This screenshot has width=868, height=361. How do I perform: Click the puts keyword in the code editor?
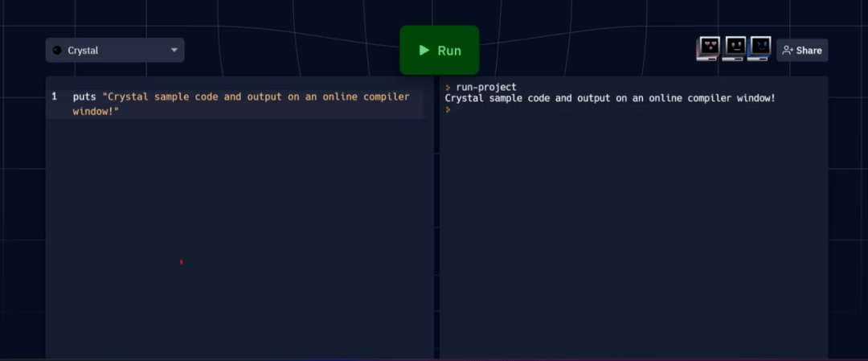(84, 97)
